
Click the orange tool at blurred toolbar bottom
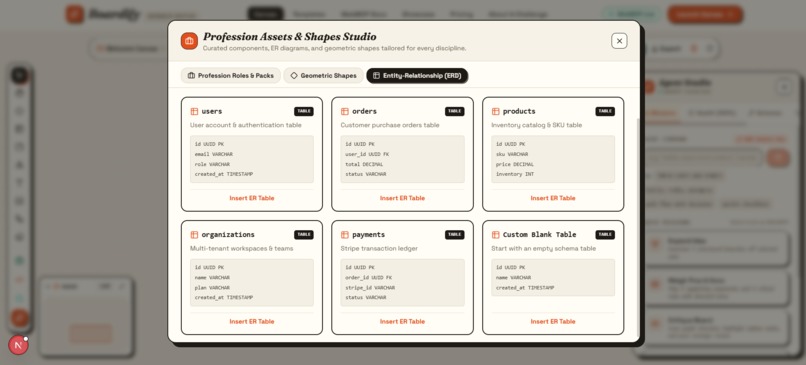tap(20, 318)
